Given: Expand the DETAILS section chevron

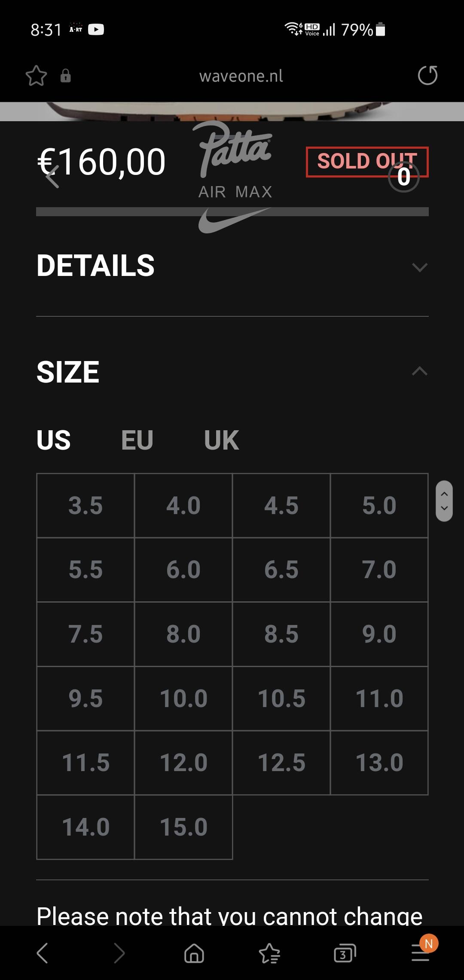Looking at the screenshot, I should [x=419, y=267].
